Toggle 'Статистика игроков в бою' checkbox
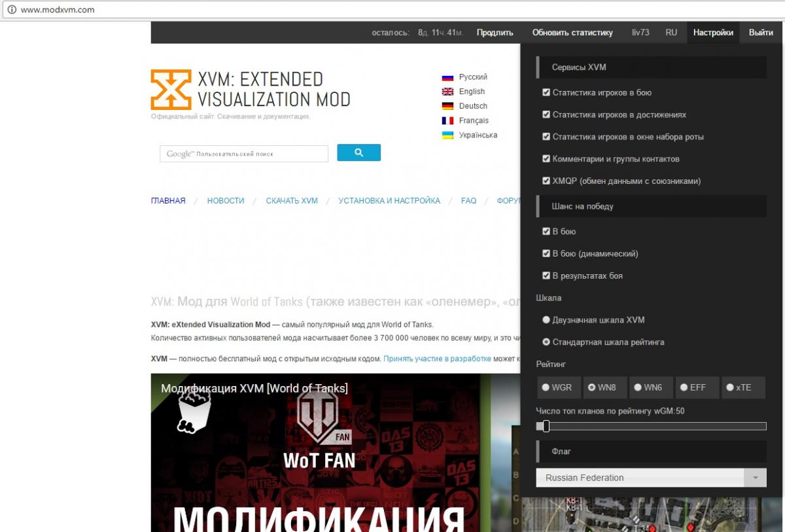Image resolution: width=785 pixels, height=532 pixels. pos(546,92)
